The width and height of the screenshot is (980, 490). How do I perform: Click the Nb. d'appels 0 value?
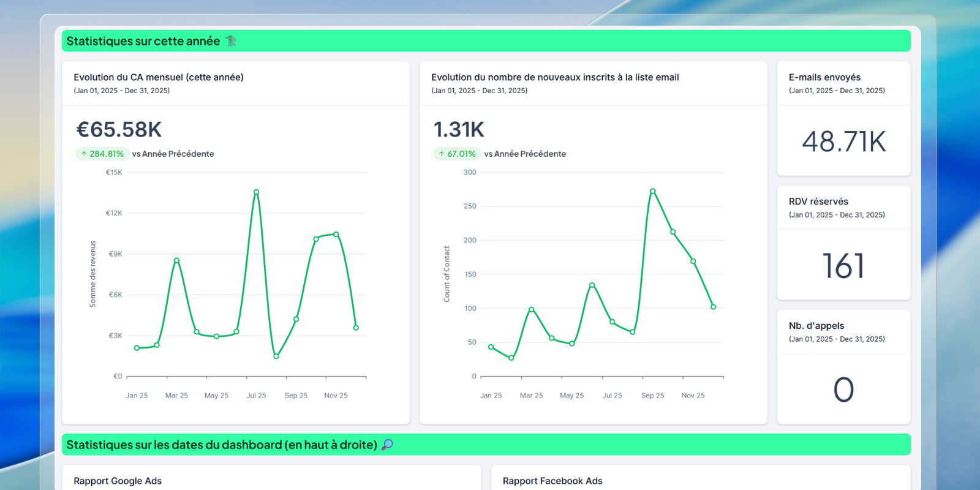[x=844, y=390]
